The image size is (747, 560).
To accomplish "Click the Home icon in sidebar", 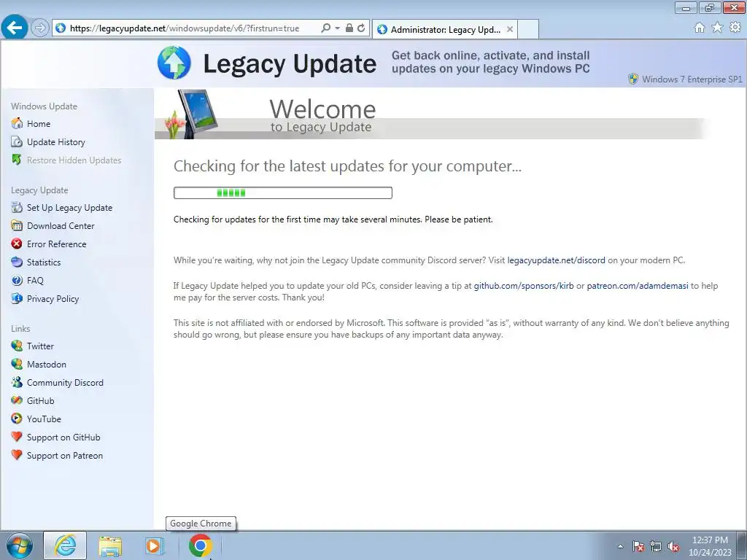I will pyautogui.click(x=17, y=123).
